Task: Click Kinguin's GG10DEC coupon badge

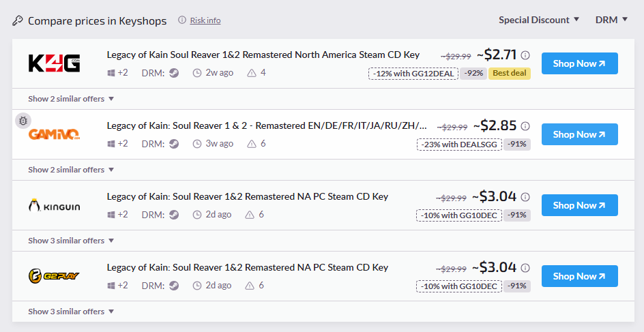Action: tap(459, 215)
